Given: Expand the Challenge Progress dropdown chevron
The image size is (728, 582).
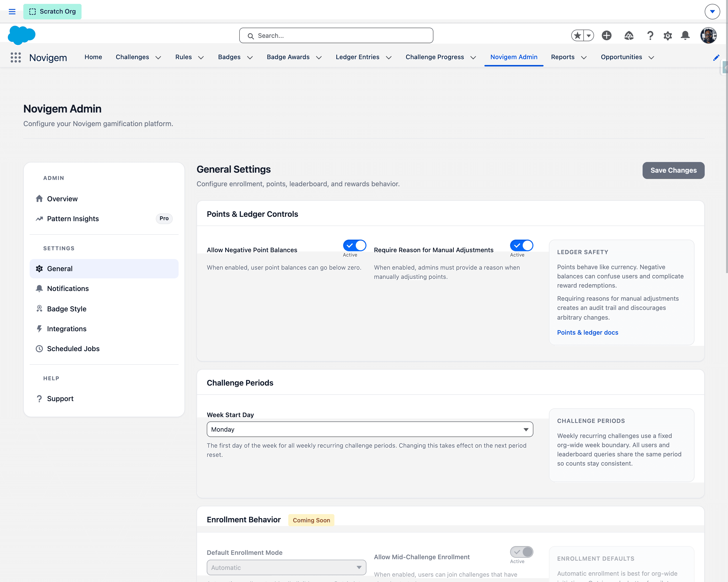Looking at the screenshot, I should [473, 58].
